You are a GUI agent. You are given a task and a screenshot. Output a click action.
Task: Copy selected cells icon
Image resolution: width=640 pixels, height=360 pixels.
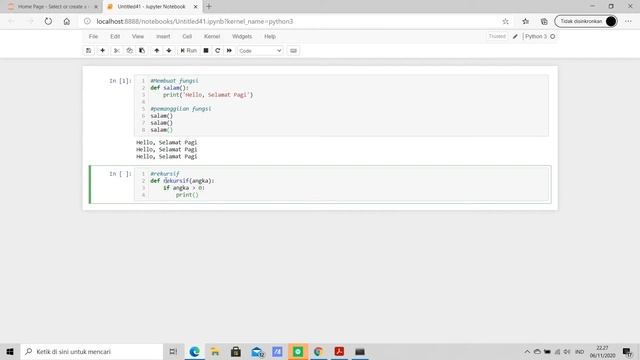click(129, 51)
